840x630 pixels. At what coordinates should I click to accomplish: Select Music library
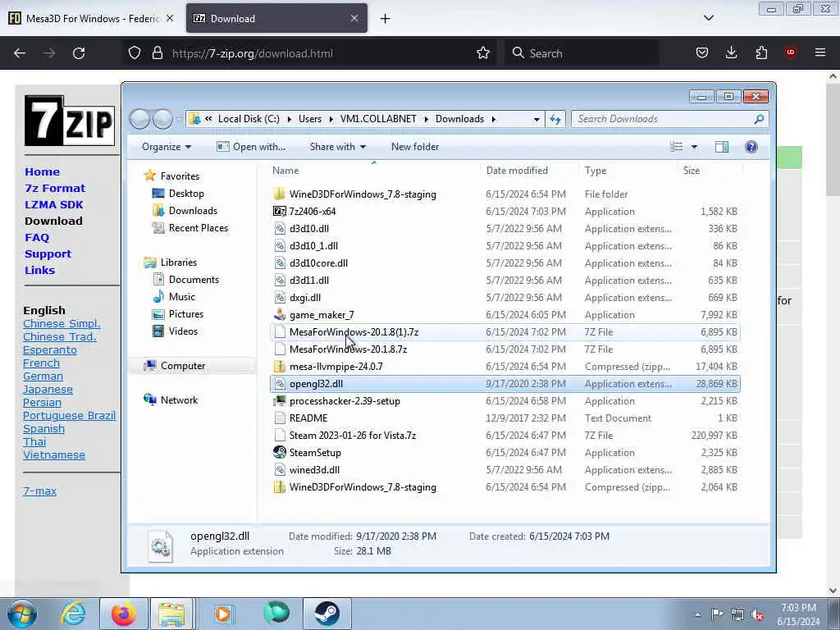pos(181,297)
